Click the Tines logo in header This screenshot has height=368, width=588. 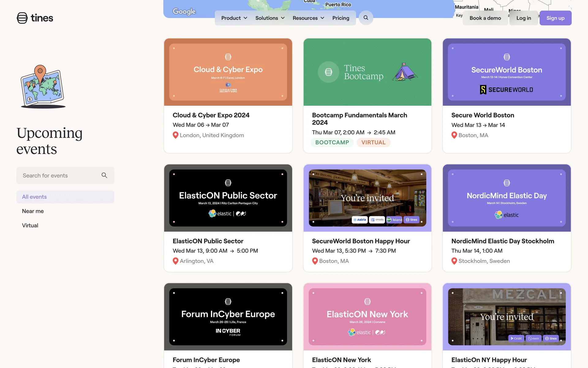(x=35, y=18)
